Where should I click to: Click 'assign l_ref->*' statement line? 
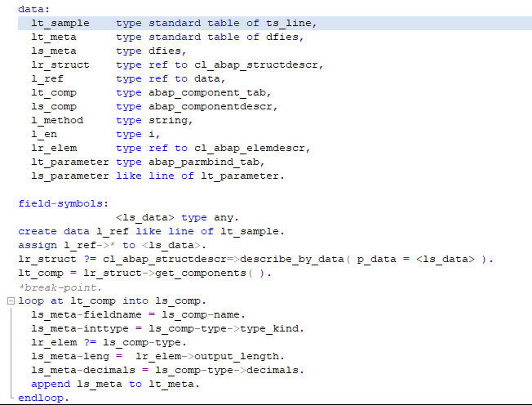113,245
